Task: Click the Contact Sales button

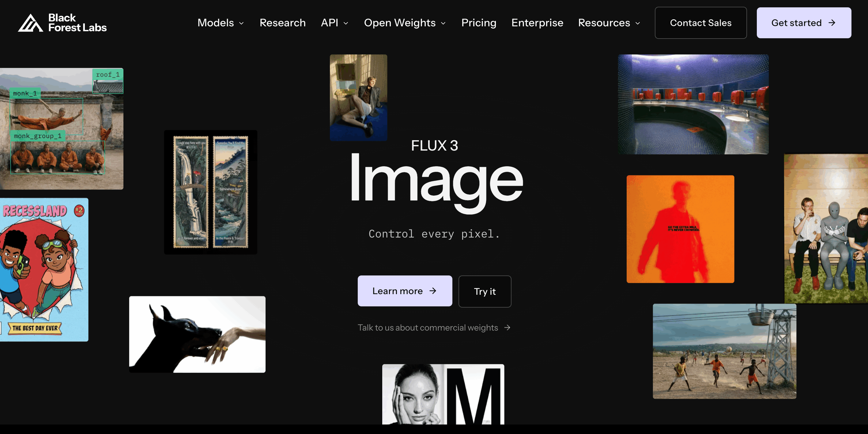Action: point(700,23)
